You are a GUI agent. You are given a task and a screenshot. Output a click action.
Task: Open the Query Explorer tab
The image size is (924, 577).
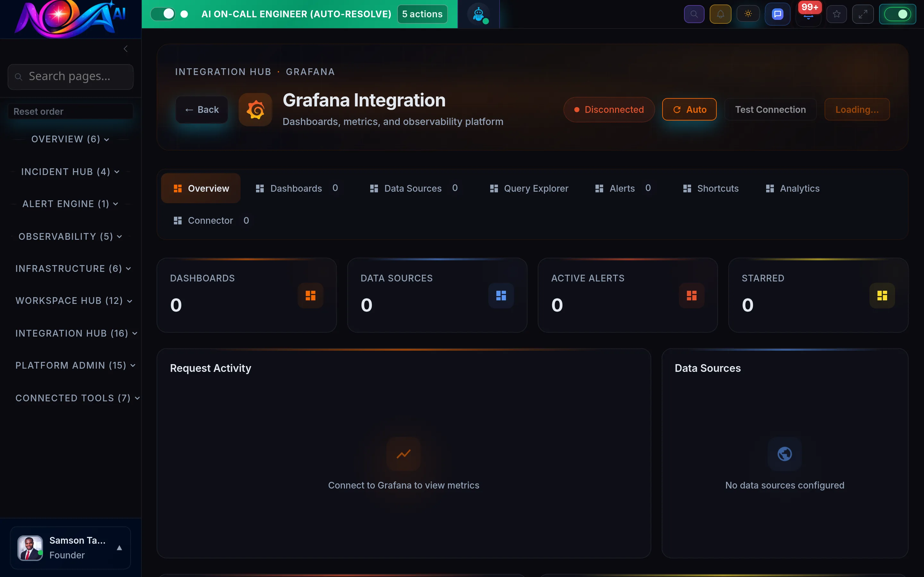pos(535,188)
